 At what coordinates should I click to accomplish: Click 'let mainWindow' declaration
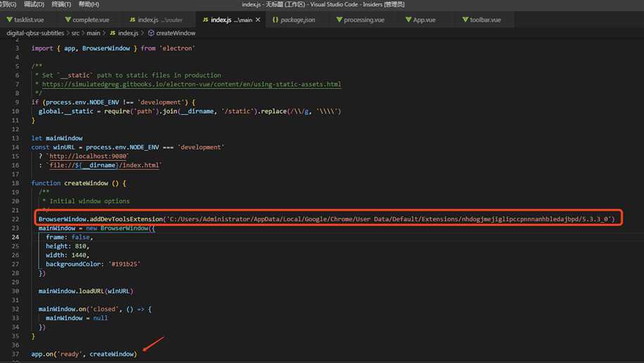[57, 138]
